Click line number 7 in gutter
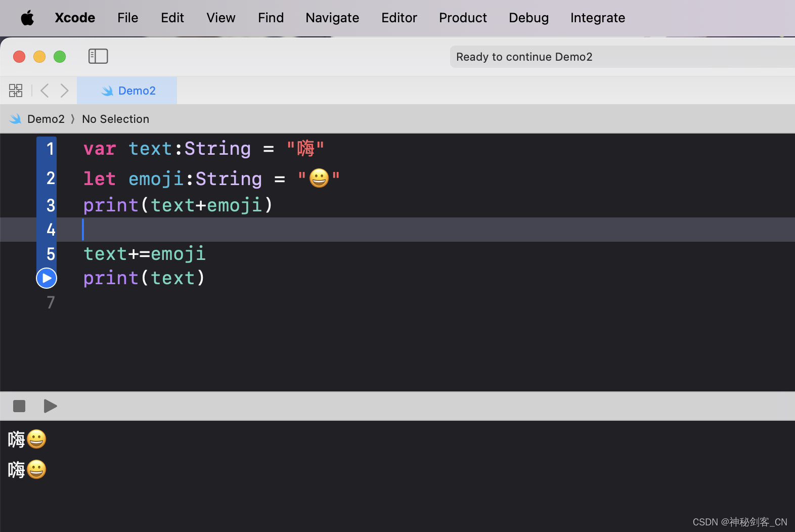The width and height of the screenshot is (795, 532). click(x=51, y=302)
